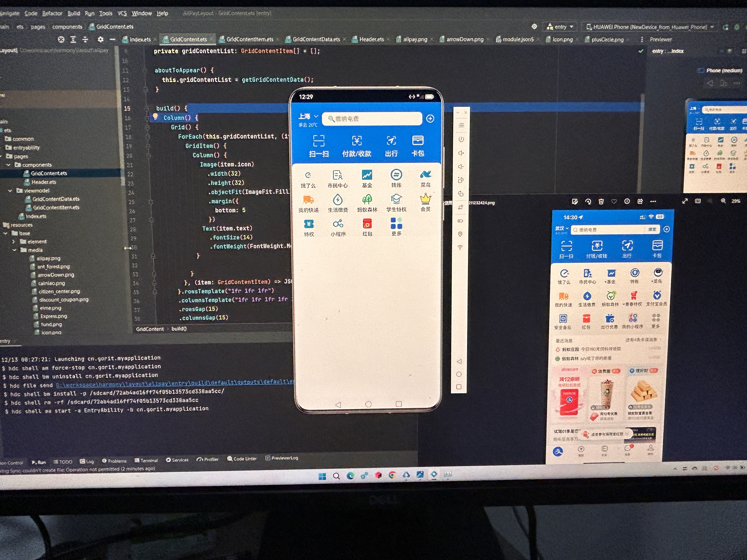Viewport: 747px width, 560px height.
Task: Tap the 出行 travel icon in emulator
Action: pyautogui.click(x=391, y=140)
